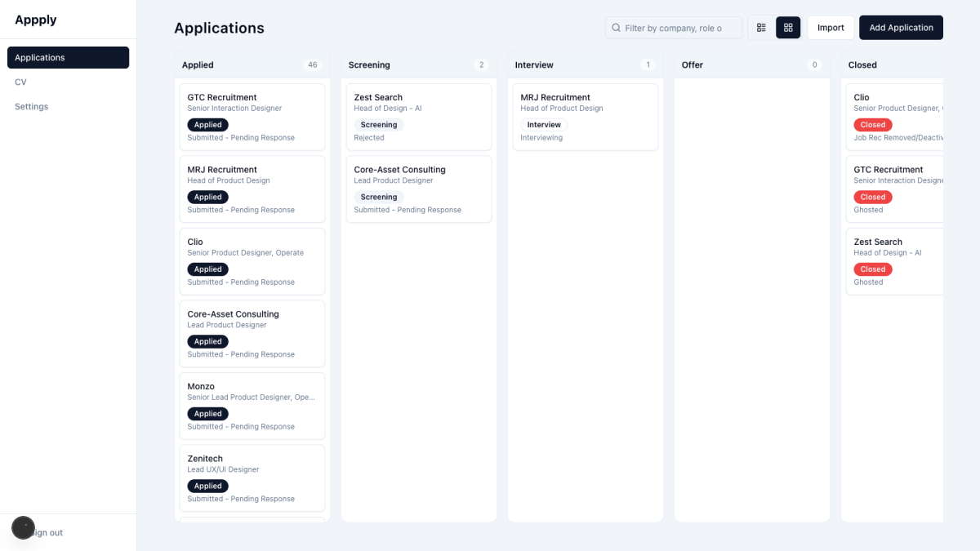Viewport: 980px width, 551px height.
Task: Click Closed badge on Clio card
Action: point(873,125)
